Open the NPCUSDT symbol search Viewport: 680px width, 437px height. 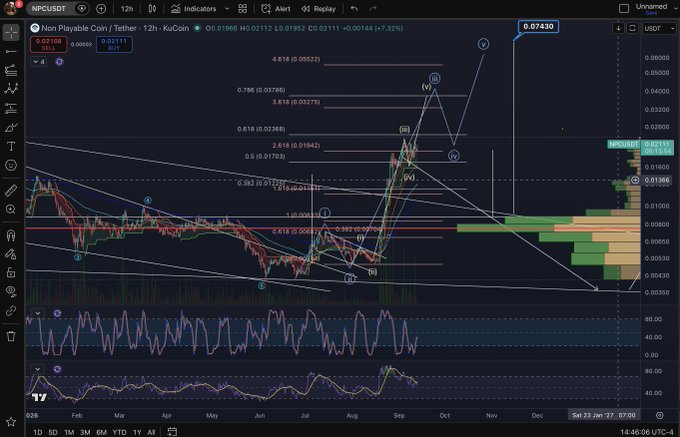[49, 9]
